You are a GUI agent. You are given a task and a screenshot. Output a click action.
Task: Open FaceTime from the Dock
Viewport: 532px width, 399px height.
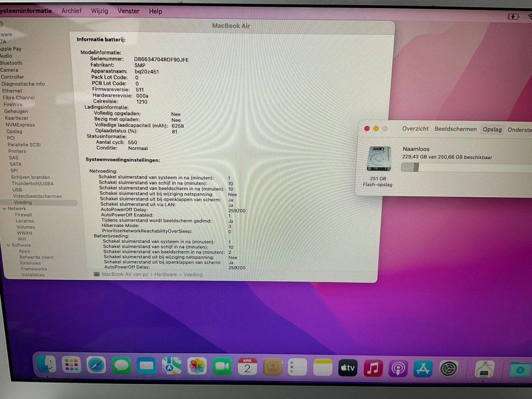point(222,367)
